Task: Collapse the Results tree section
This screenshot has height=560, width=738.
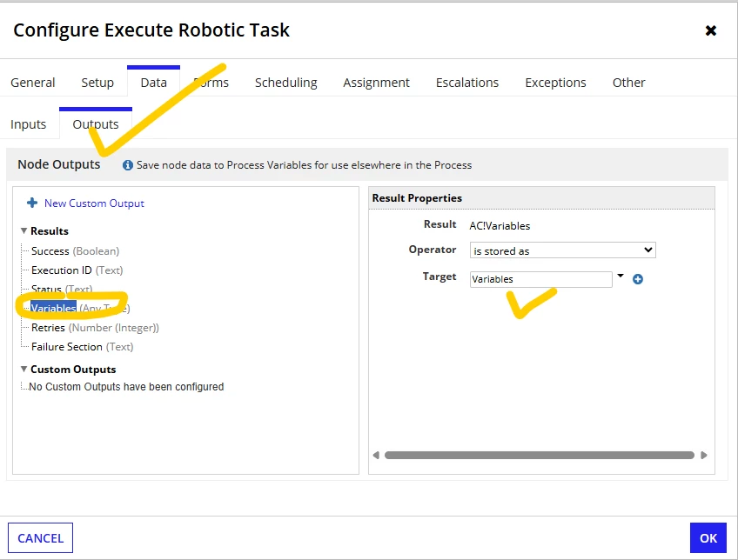Action: pos(24,230)
